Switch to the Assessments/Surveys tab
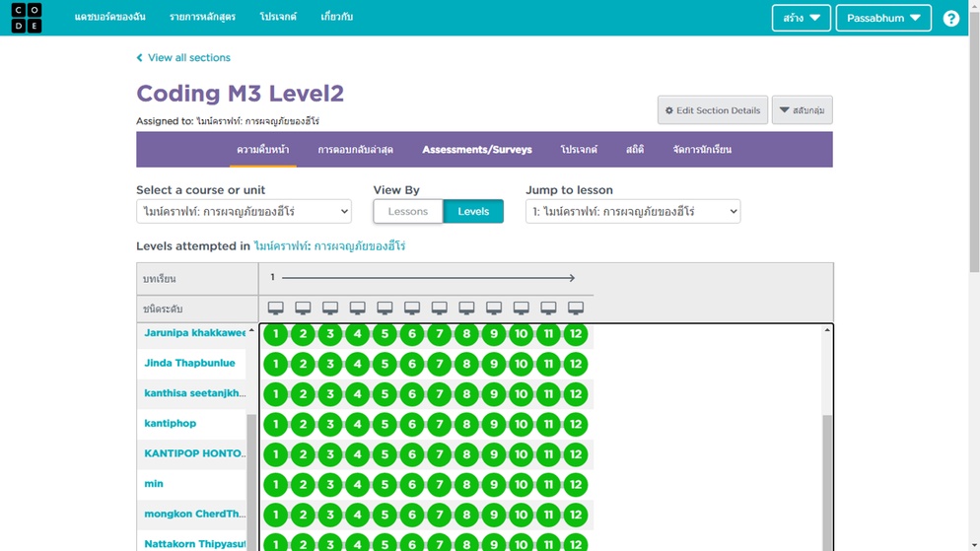 coord(477,150)
